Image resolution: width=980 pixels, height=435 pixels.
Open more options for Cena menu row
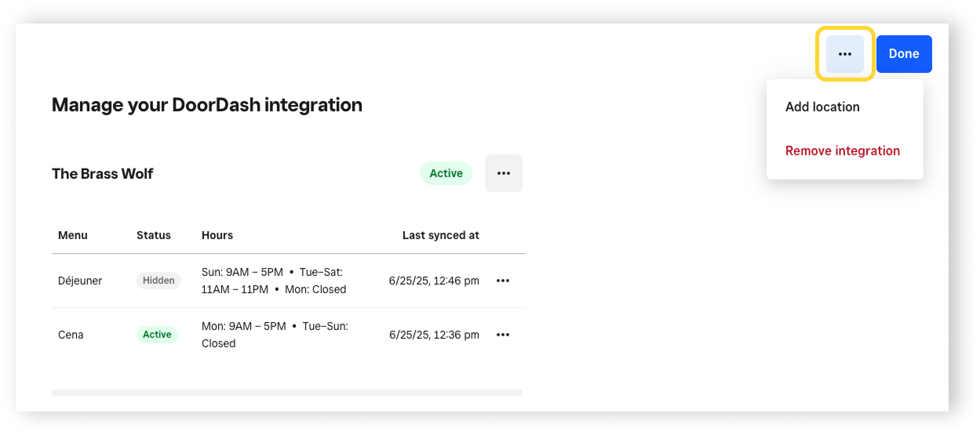coord(503,335)
